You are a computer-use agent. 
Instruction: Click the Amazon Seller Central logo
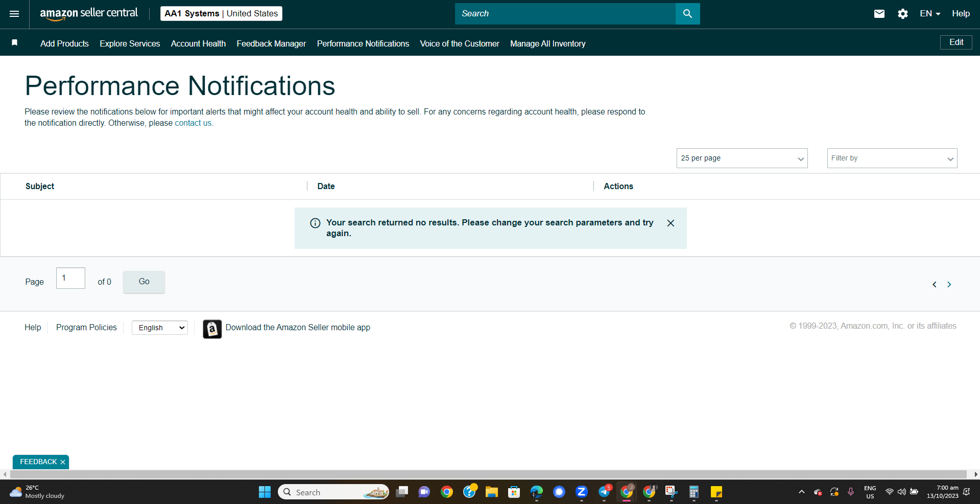89,14
